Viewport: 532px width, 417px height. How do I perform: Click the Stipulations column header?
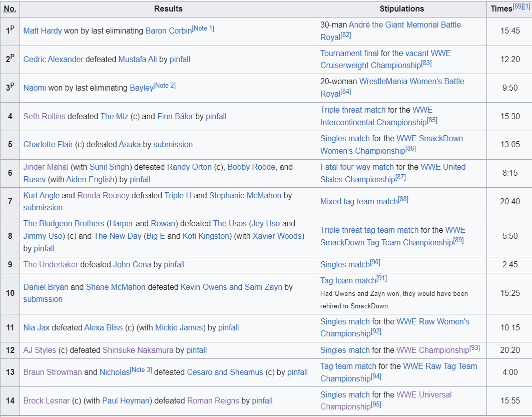click(402, 9)
